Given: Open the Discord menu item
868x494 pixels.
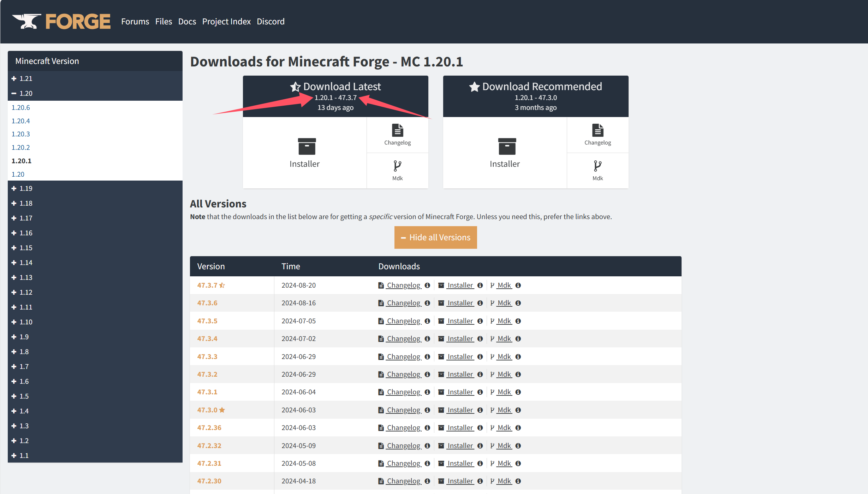Looking at the screenshot, I should (x=270, y=22).
